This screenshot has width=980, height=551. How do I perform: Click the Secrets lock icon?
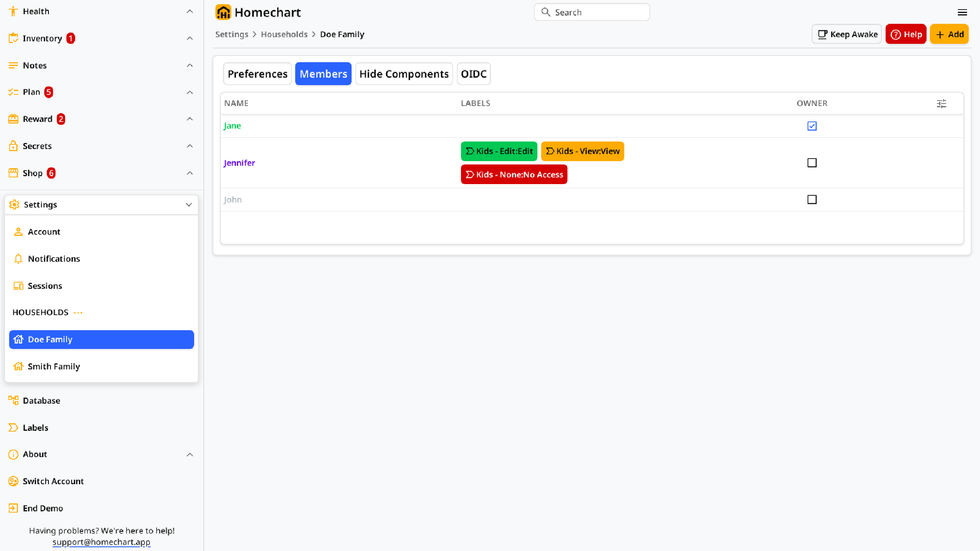pyautogui.click(x=13, y=146)
